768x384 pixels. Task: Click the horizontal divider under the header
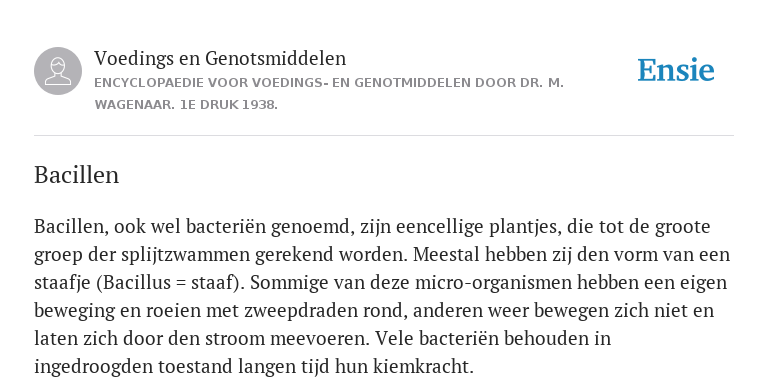coord(384,135)
